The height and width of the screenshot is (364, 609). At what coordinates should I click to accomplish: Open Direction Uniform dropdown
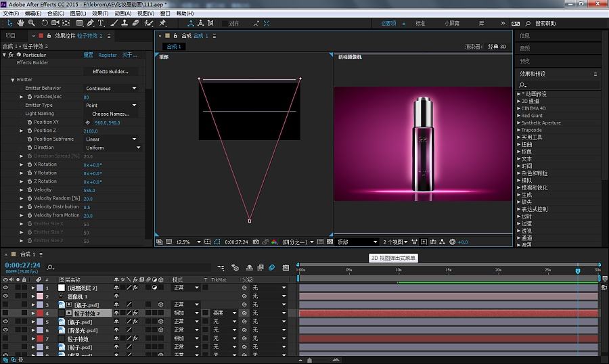click(x=112, y=147)
